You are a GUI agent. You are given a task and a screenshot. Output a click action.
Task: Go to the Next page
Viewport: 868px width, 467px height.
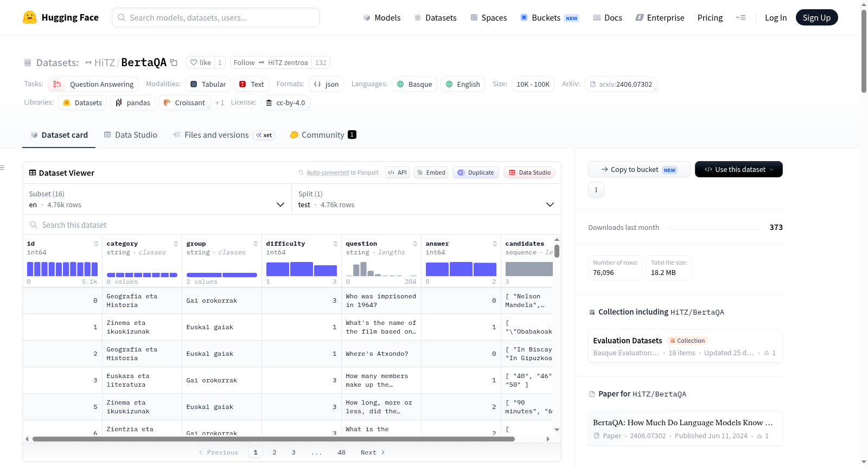click(x=373, y=452)
